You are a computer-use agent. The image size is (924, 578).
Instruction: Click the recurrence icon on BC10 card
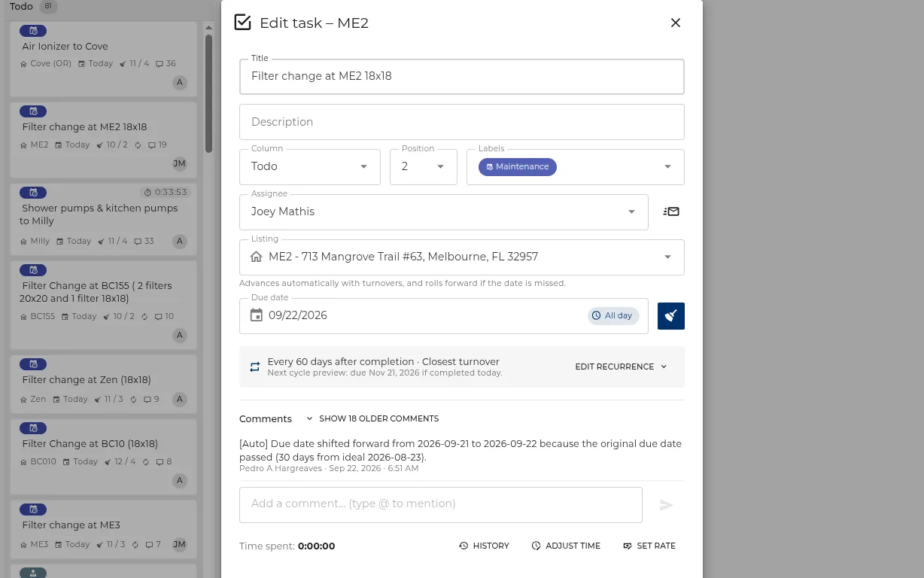coord(146,461)
